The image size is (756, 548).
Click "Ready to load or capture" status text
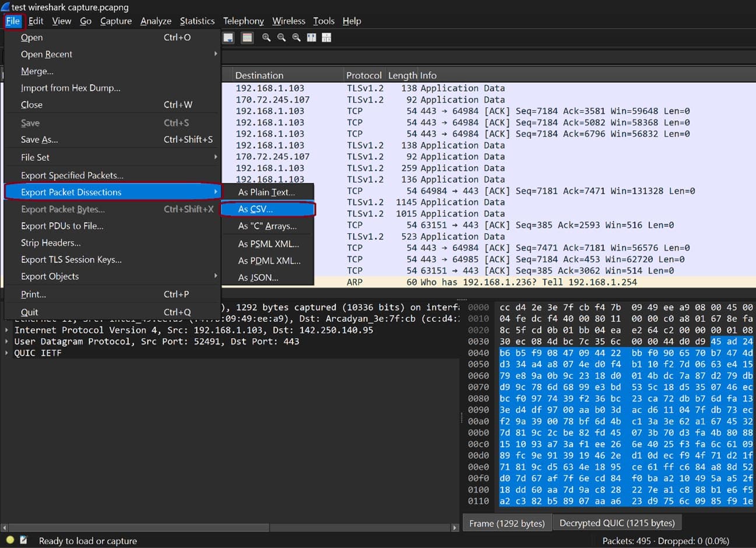pos(88,541)
